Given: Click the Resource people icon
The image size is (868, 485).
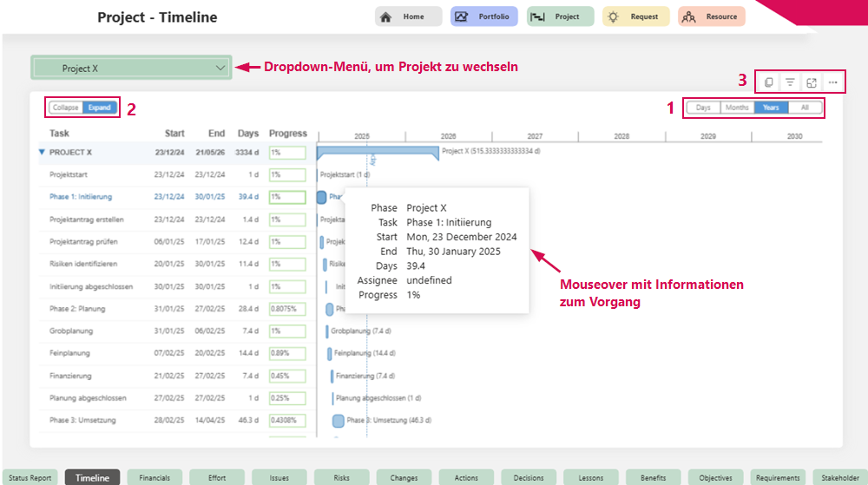Looking at the screenshot, I should (689, 16).
